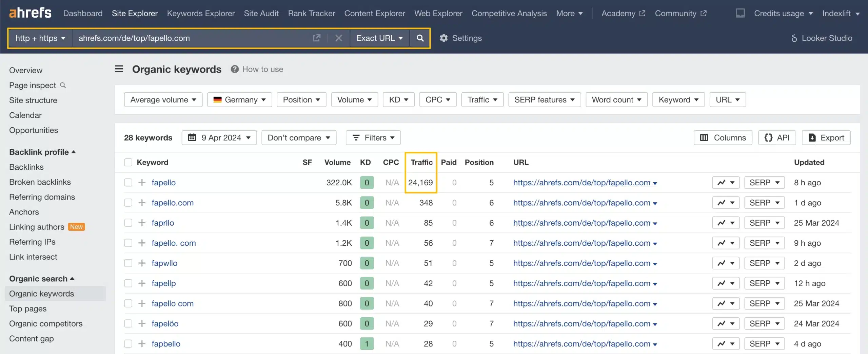Check the fapello.com keyword checkbox
Image resolution: width=868 pixels, height=354 pixels.
click(128, 203)
